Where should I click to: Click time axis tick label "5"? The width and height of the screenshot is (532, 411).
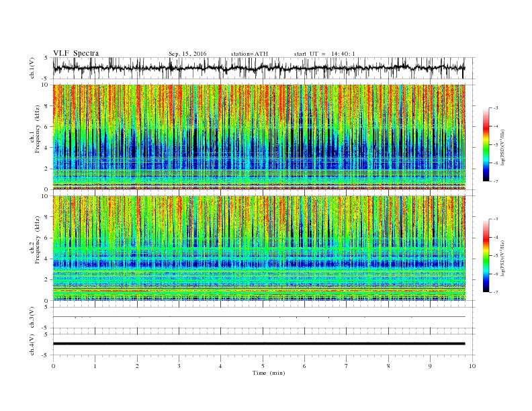click(x=263, y=366)
